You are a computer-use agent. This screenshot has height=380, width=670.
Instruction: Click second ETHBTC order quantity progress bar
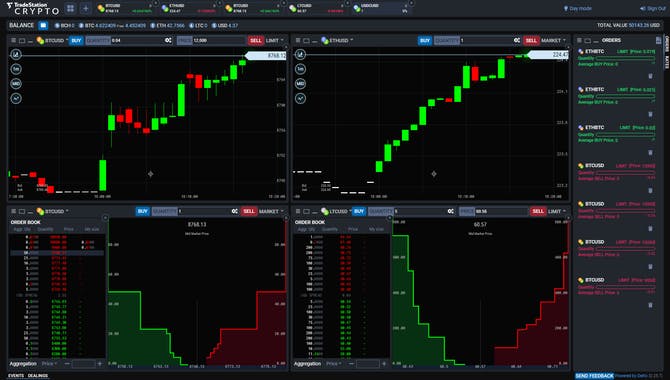click(x=625, y=97)
